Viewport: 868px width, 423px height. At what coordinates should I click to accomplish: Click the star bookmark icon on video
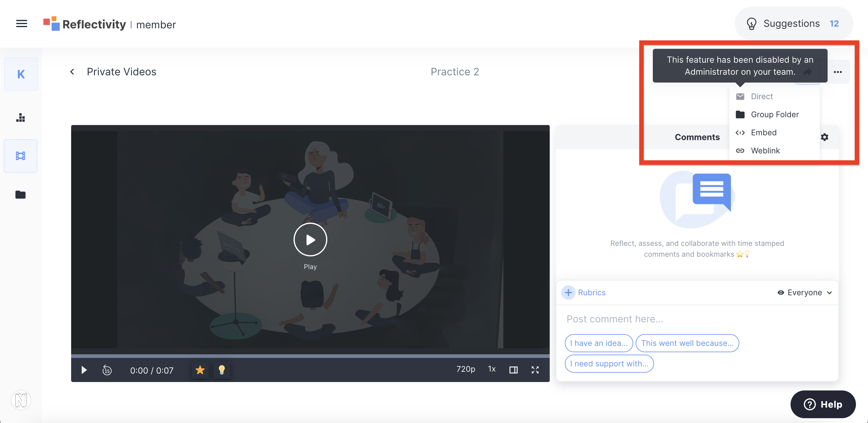click(x=200, y=370)
